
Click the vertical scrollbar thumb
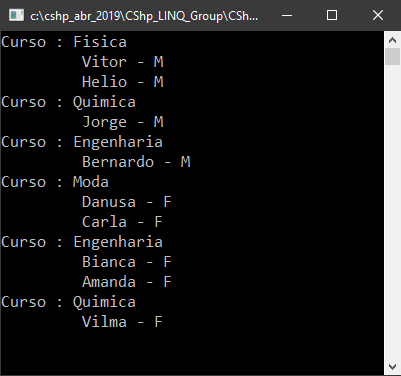pos(392,57)
